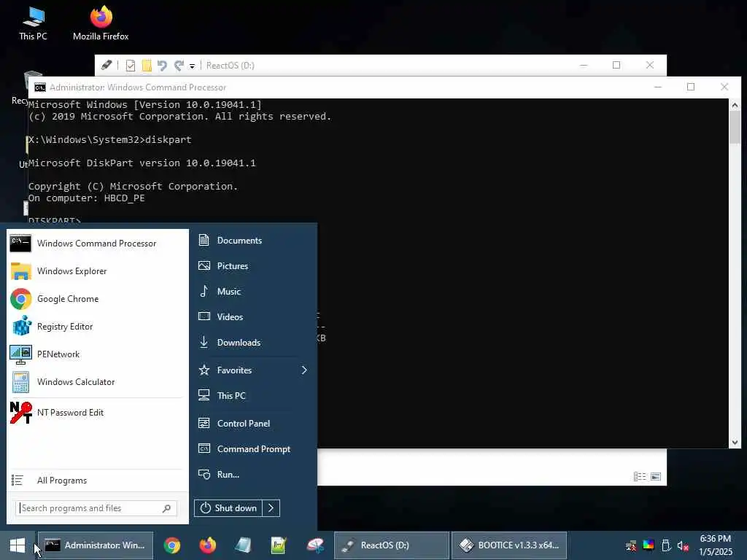Viewport: 747px width, 560px height.
Task: Open Windows Calculator from Start menu
Action: click(97, 382)
